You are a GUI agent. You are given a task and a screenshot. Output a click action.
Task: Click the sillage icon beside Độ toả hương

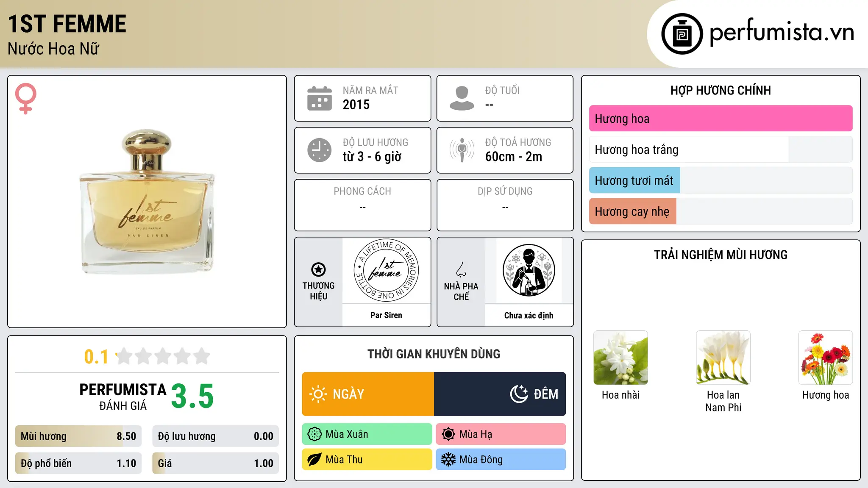(462, 150)
